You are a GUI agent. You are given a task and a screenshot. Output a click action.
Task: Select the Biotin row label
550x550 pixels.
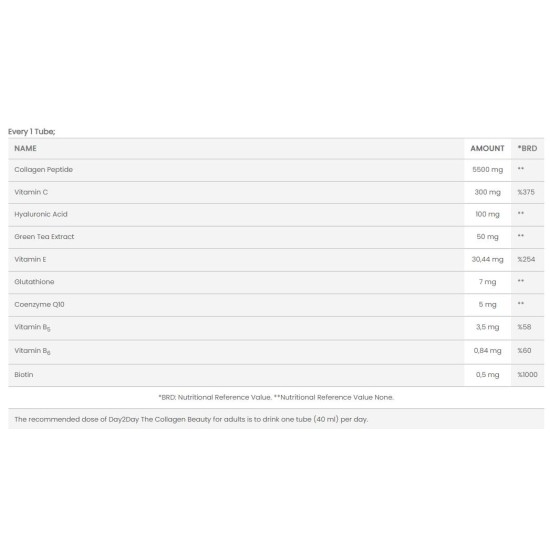pyautogui.click(x=24, y=375)
